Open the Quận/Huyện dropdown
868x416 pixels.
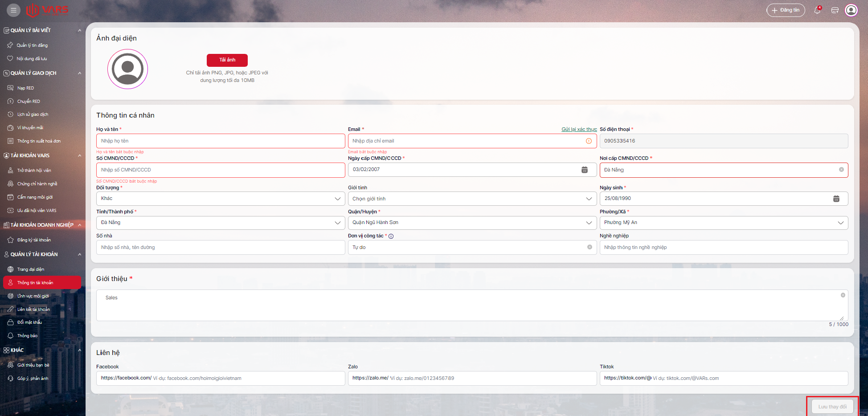(x=589, y=223)
